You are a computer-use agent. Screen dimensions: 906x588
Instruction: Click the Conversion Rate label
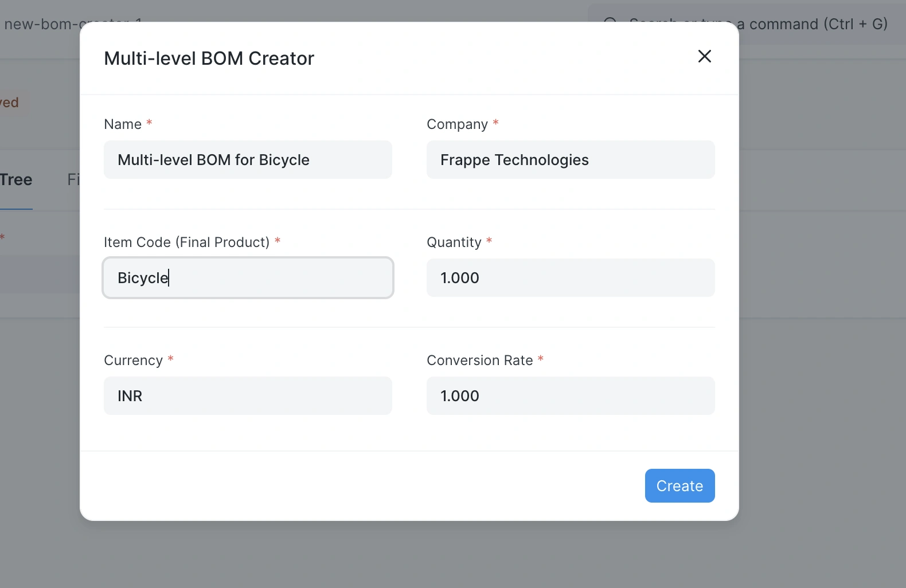479,360
